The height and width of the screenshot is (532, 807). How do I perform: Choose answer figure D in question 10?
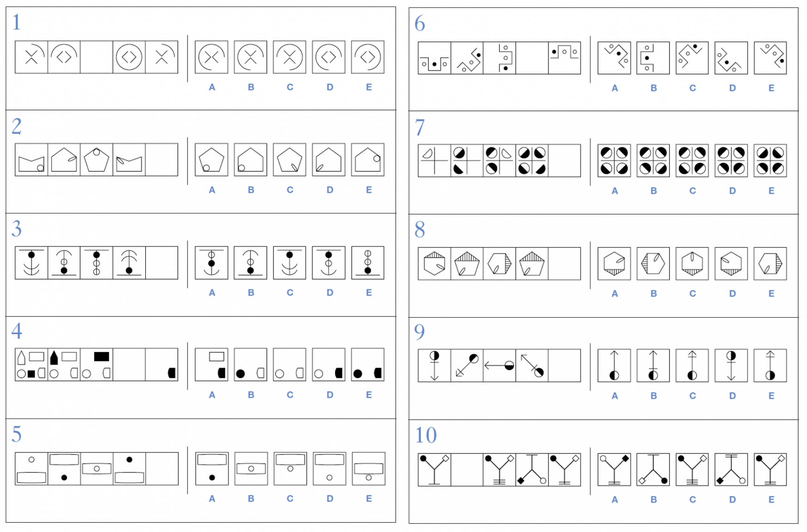731,469
